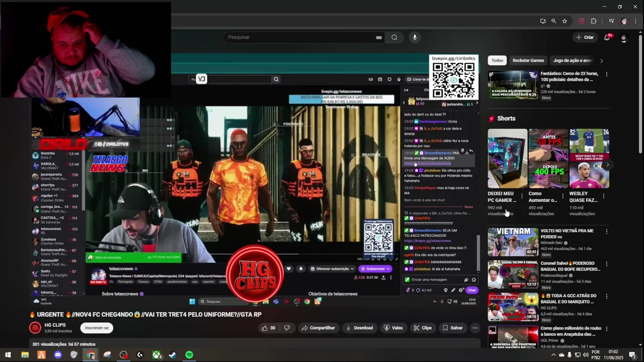Open YouTube account avatar menu
The image size is (644, 362).
(624, 37)
